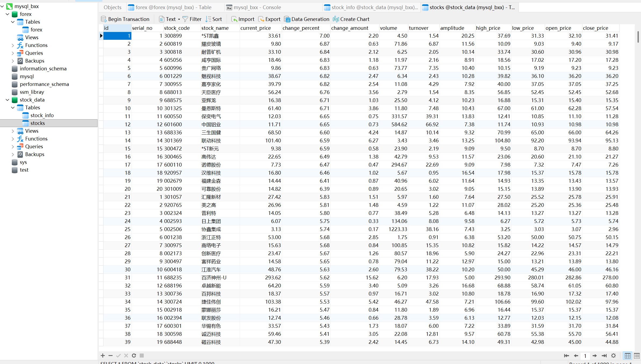Switch to form view
The height and width of the screenshot is (364, 641).
click(x=636, y=356)
